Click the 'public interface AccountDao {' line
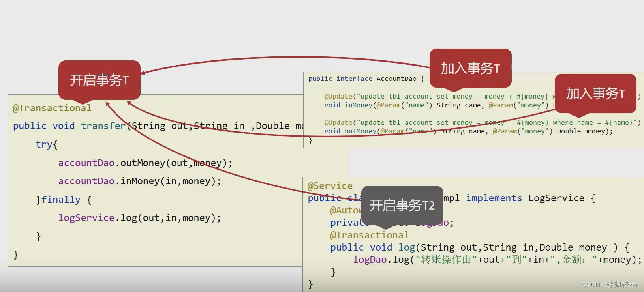The image size is (644, 292). (366, 79)
